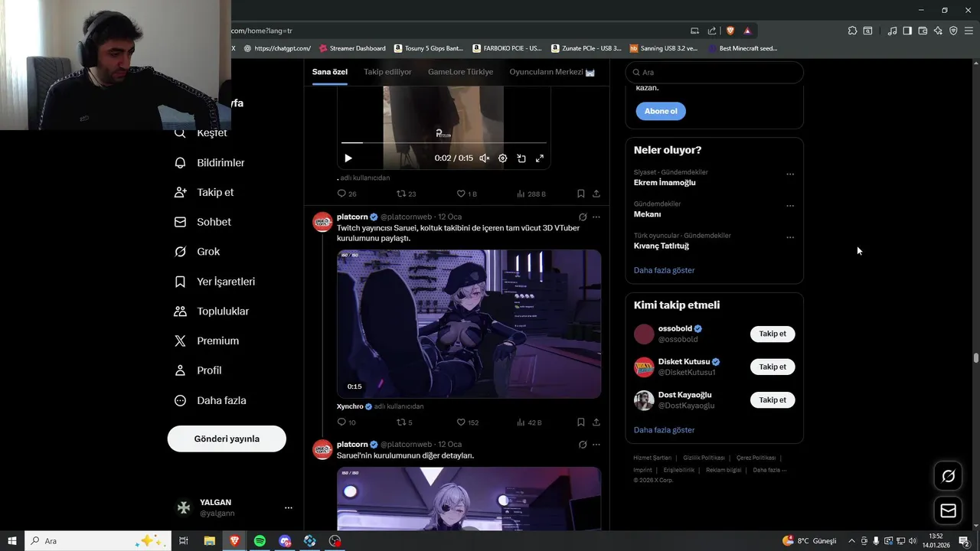This screenshot has width=980, height=551.
Task: Seek on the video progress bar
Action: (444, 142)
